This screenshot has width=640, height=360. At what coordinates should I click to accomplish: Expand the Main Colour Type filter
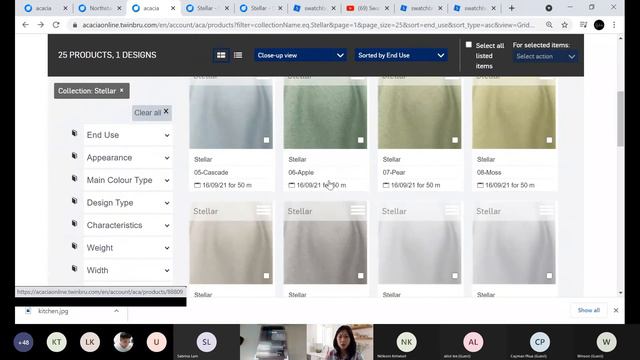tap(128, 180)
